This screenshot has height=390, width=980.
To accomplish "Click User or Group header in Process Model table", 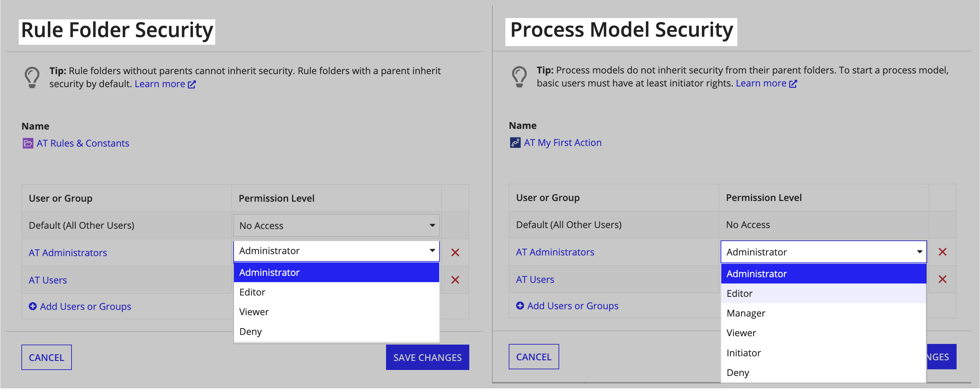I will pos(548,198).
